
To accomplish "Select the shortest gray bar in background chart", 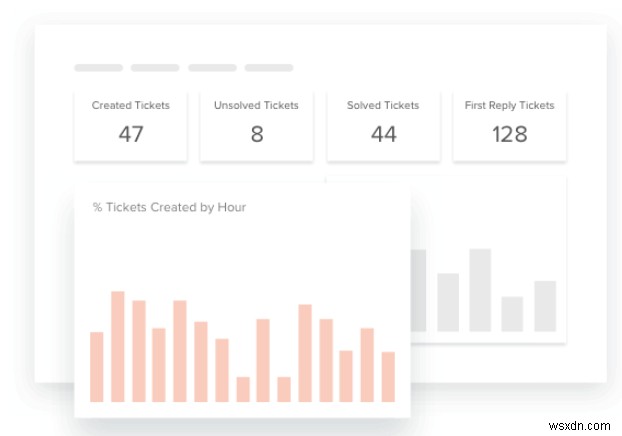I will pos(512,314).
